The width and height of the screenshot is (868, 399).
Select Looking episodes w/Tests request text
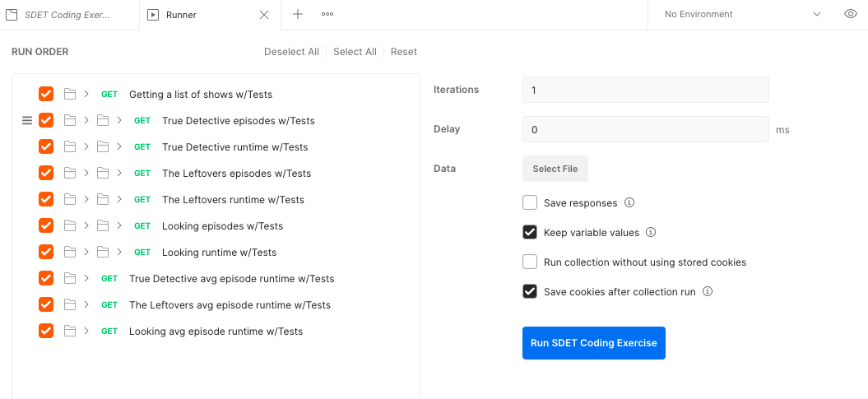point(222,225)
